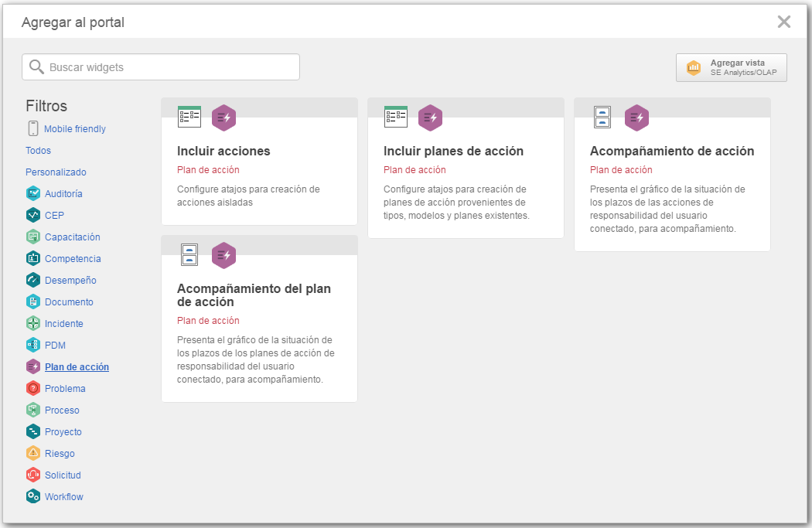This screenshot has width=812, height=528.
Task: Click chart icon on Acompañamiento del plan de acción card
Action: [189, 254]
